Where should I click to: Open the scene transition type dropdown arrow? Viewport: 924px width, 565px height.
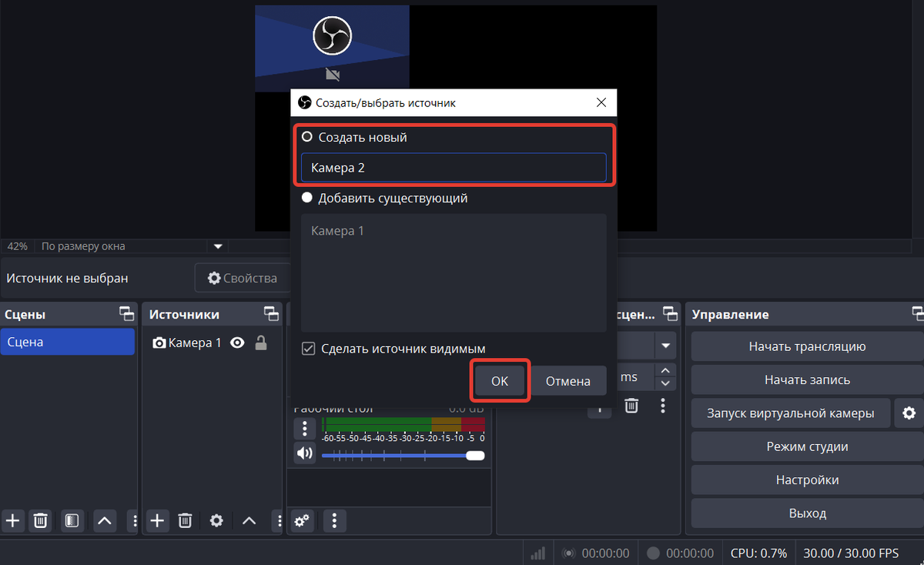pos(665,346)
